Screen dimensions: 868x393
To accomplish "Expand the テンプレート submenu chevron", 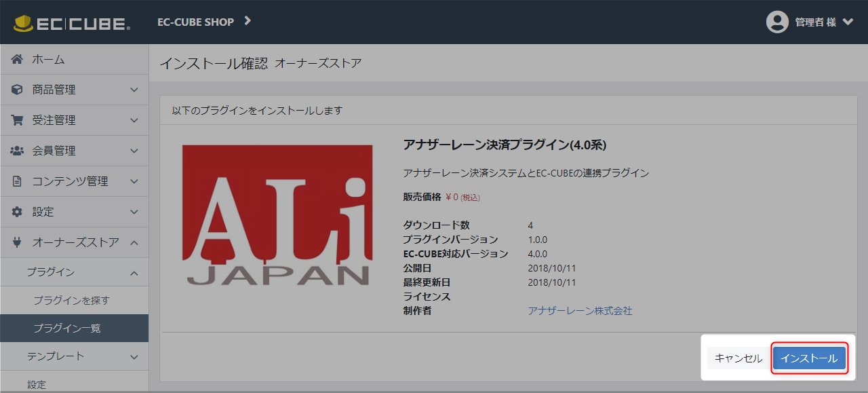I will coord(134,356).
